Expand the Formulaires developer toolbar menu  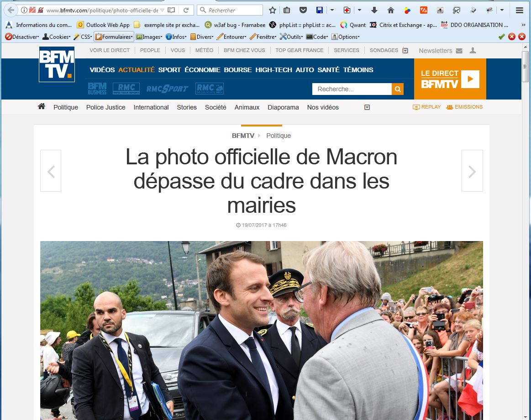click(114, 37)
